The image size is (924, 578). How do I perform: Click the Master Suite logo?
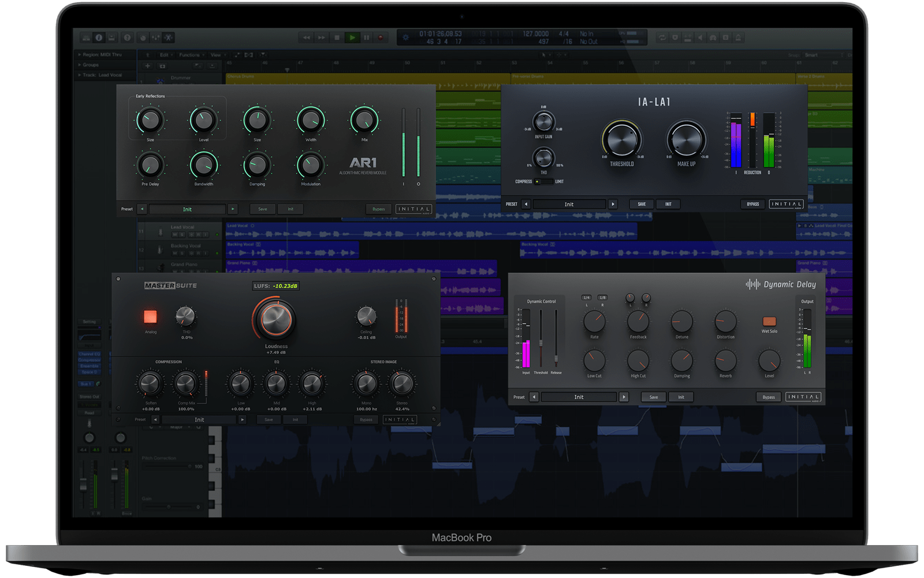(x=170, y=286)
